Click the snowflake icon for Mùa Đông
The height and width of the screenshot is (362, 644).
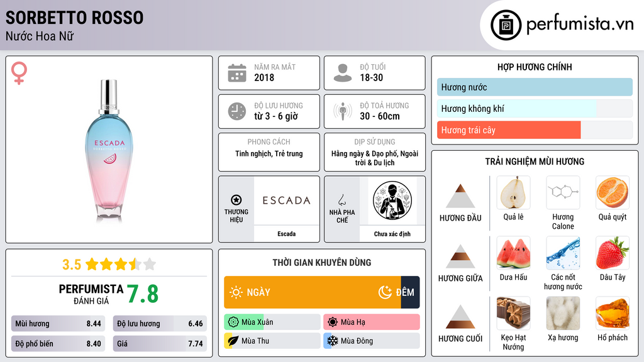(333, 341)
